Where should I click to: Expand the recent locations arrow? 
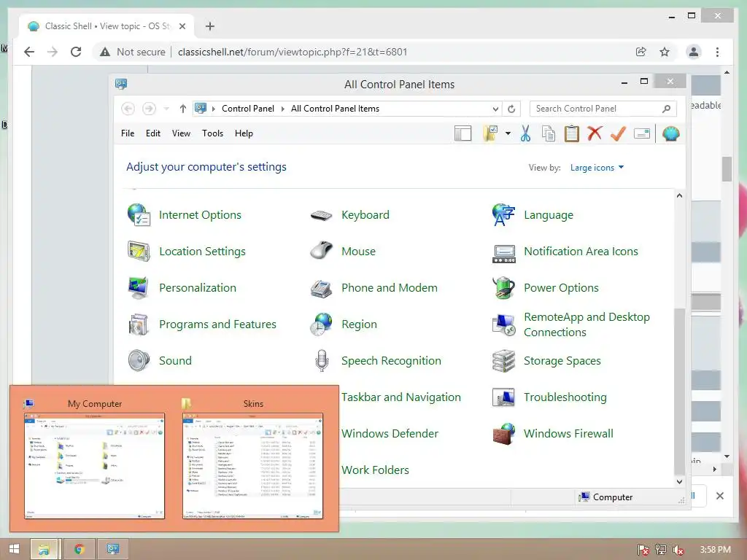(x=166, y=109)
